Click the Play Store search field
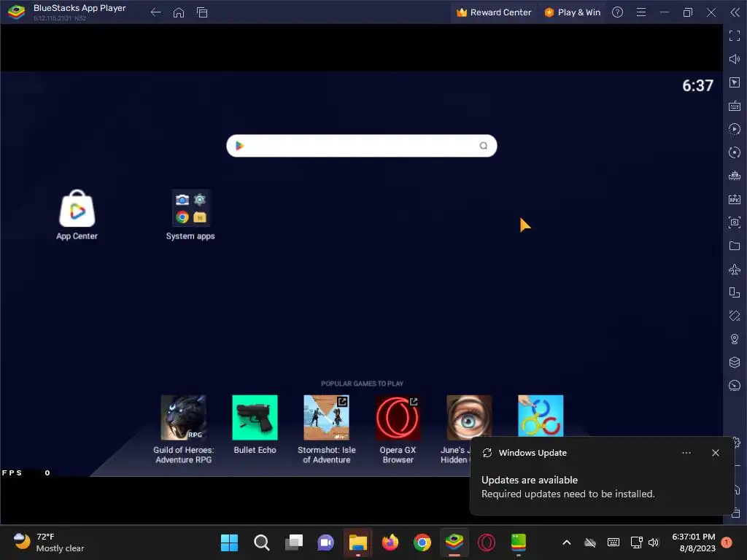 click(x=362, y=146)
